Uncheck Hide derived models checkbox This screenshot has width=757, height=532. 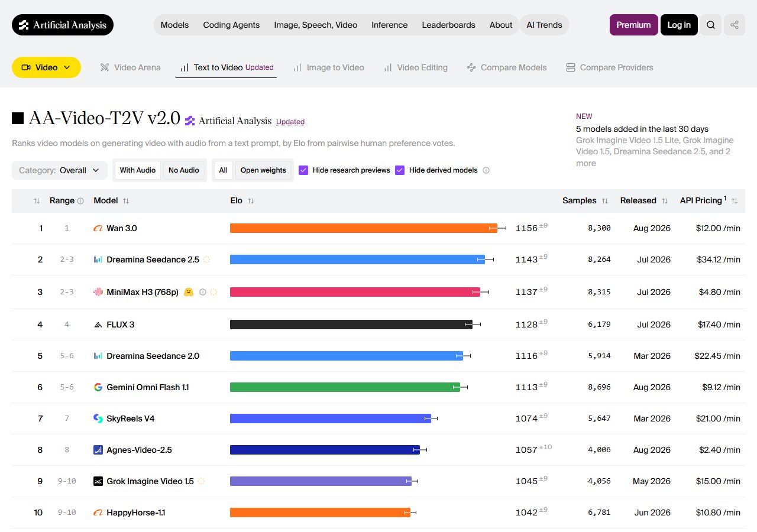pos(400,170)
